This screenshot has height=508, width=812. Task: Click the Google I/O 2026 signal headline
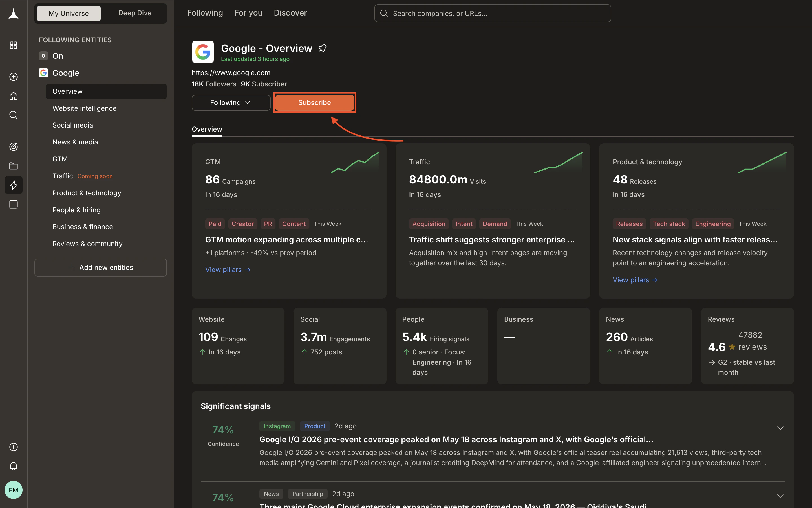(456, 439)
